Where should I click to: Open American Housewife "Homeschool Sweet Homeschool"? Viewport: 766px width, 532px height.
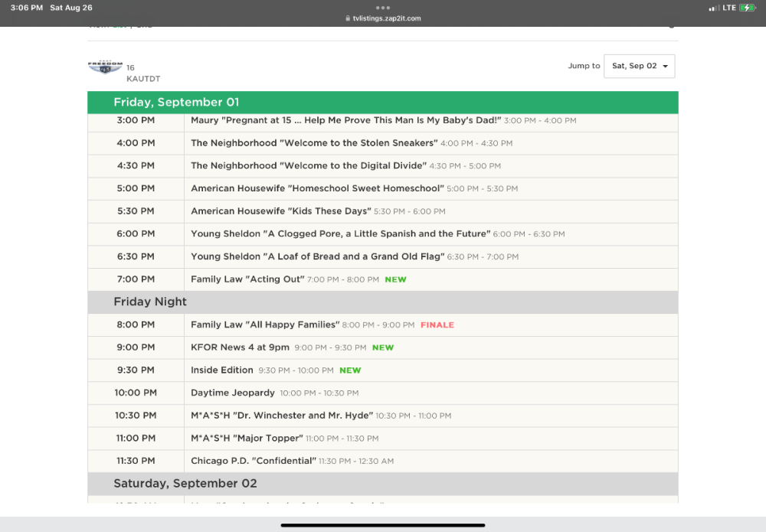pyautogui.click(x=318, y=188)
